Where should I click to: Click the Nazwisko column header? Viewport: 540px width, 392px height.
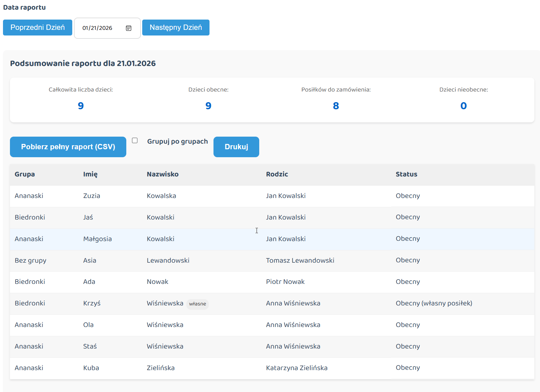(x=162, y=174)
